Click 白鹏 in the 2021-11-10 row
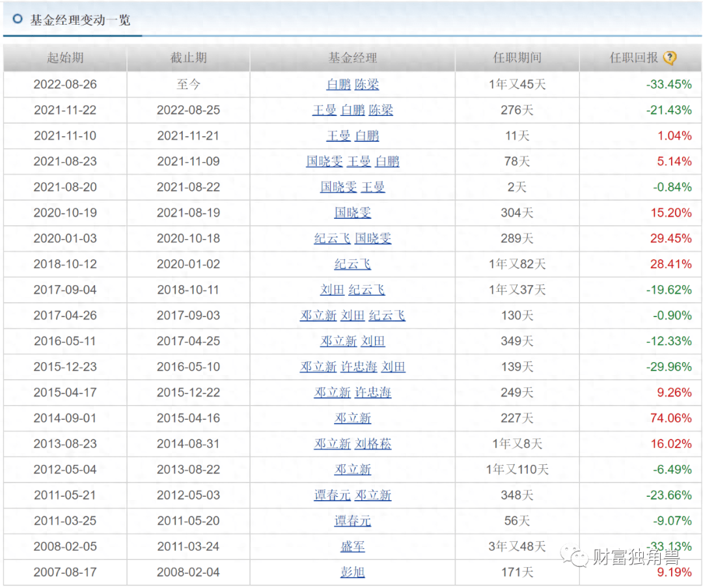 (x=367, y=136)
